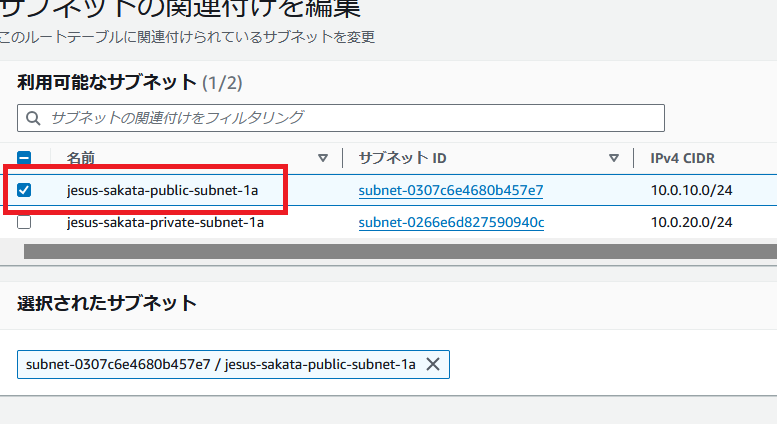This screenshot has height=424, width=777.
Task: Click the jesus-sakata-private-subnet-1a name cell
Action: pos(165,222)
